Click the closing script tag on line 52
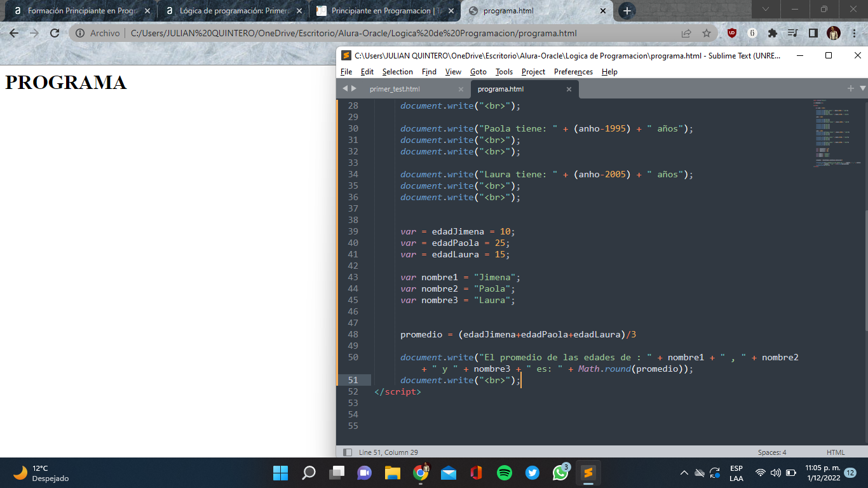The height and width of the screenshot is (488, 868). 398,391
